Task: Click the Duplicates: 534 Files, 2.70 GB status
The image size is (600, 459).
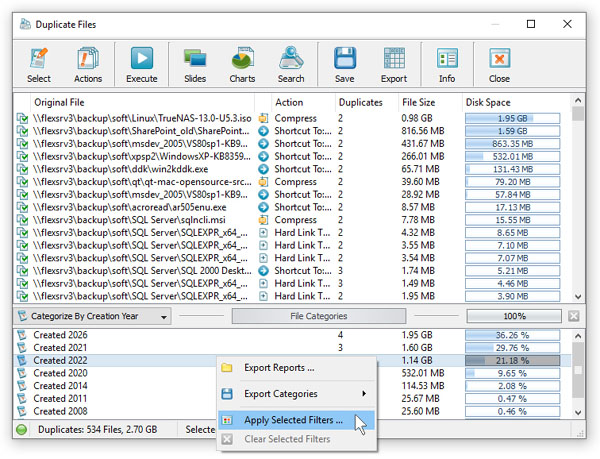Action: (x=97, y=430)
